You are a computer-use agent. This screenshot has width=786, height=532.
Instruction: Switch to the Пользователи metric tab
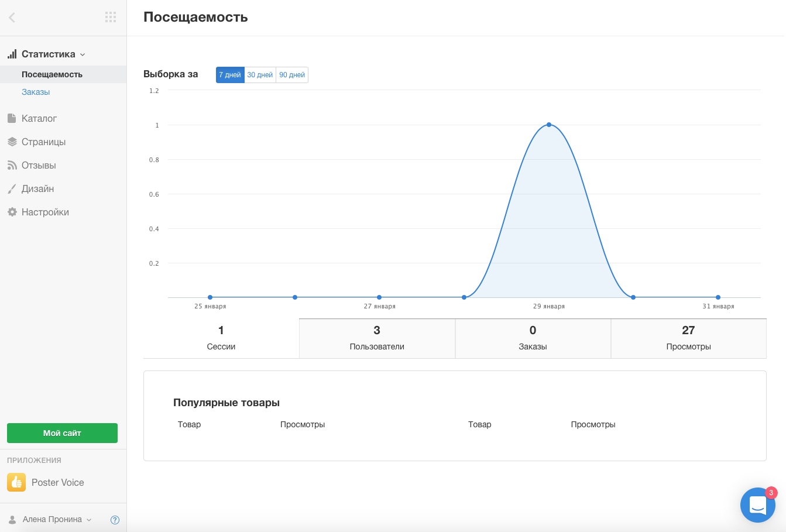click(377, 338)
